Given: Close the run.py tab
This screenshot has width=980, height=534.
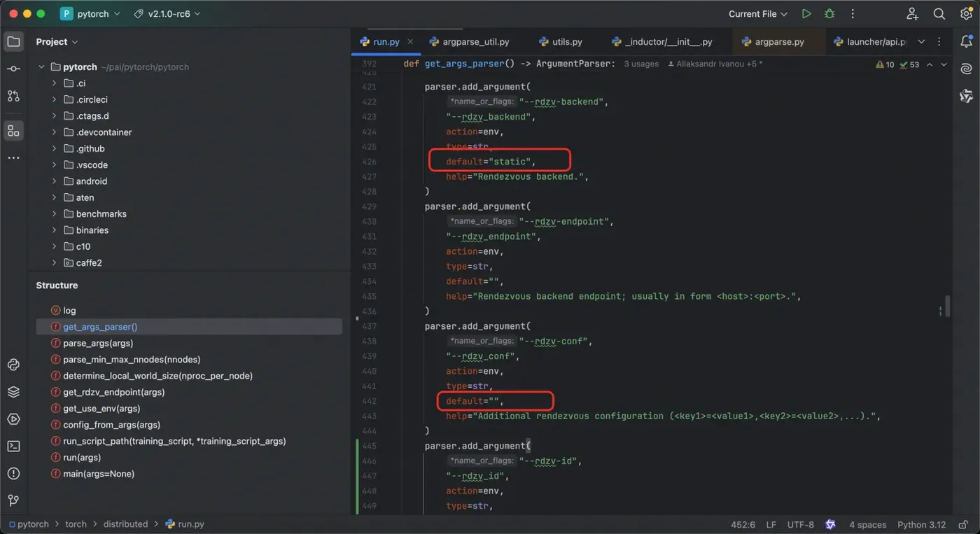Looking at the screenshot, I should (410, 42).
